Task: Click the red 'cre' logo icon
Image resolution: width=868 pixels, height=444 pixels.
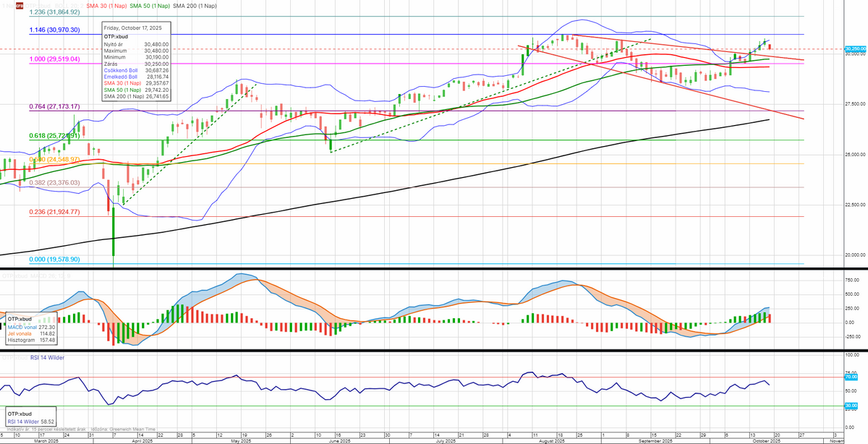Action: 81,6
